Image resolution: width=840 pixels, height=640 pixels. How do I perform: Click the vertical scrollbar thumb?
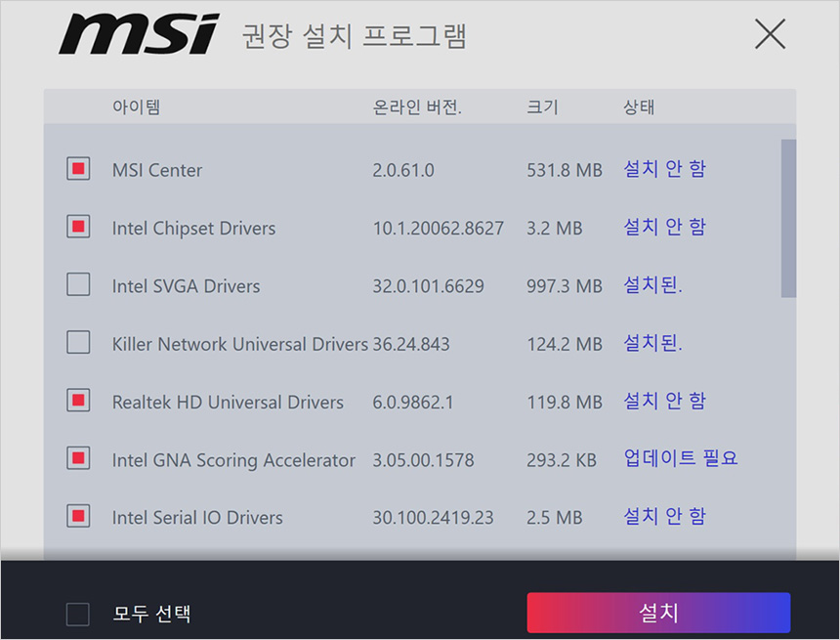[x=788, y=217]
